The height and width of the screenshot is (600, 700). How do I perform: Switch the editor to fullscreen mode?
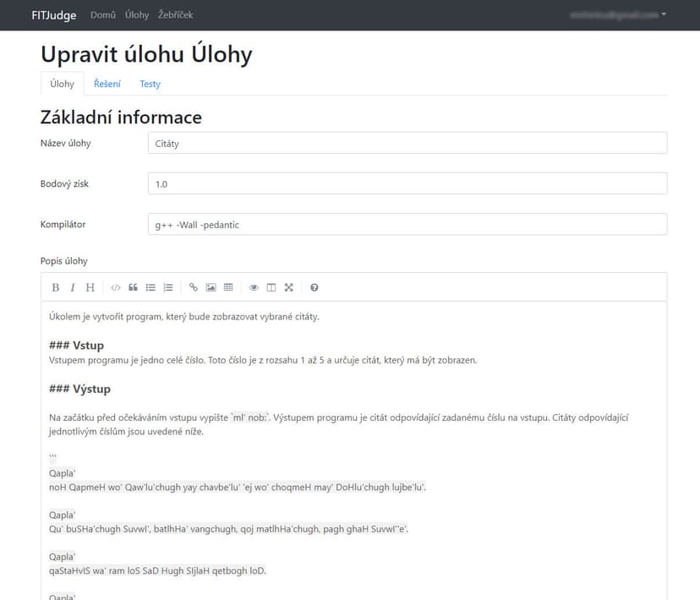coord(289,287)
